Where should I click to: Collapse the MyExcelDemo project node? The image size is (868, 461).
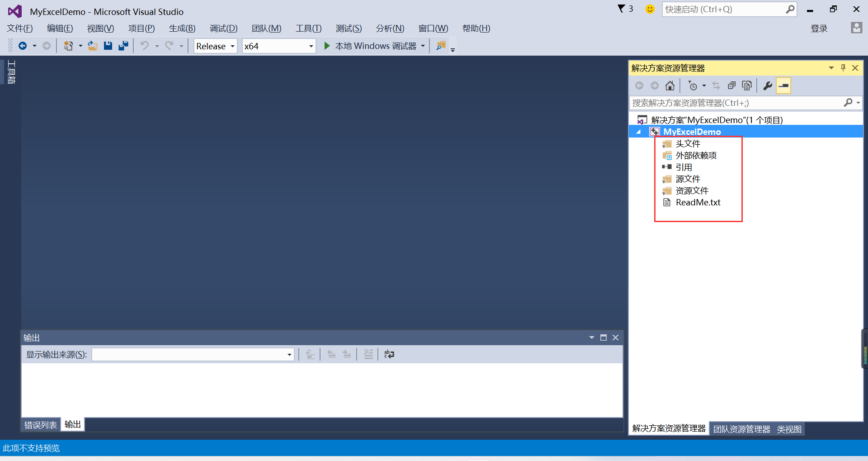(x=638, y=132)
